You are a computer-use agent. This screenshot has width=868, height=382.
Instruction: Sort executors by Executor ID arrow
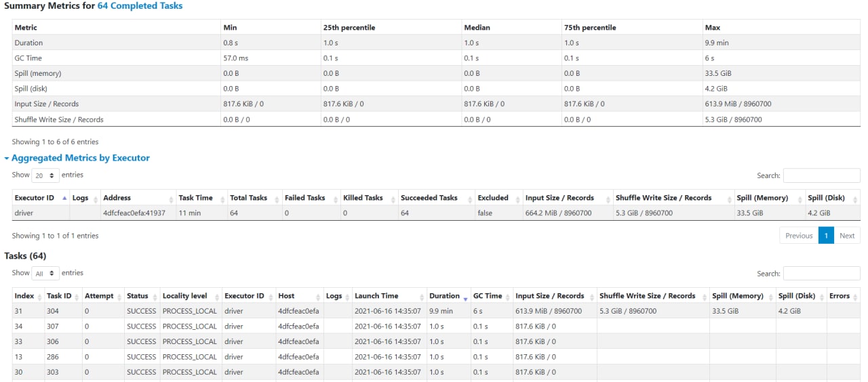point(64,198)
